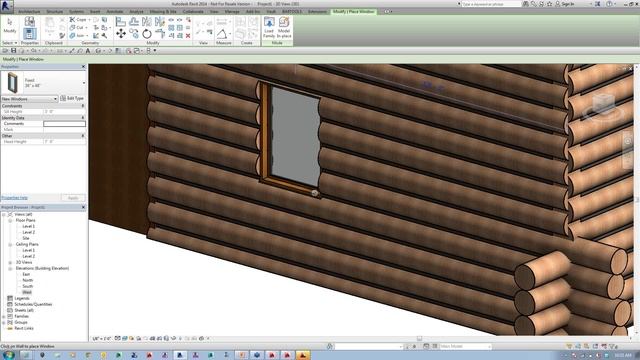Click the navigation wheel icon beside the view
The width and height of the screenshot is (640, 360).
point(628,141)
